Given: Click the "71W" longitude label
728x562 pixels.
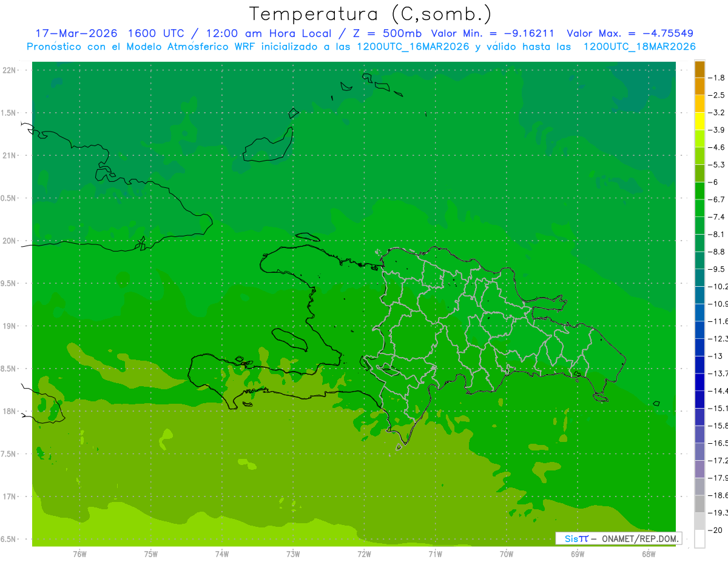Looking at the screenshot, I should [435, 554].
